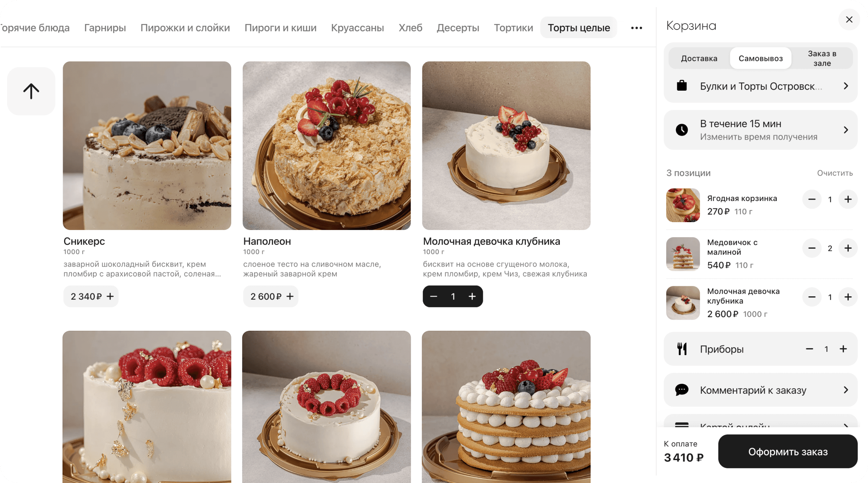Open the more categories ellipsis menu
This screenshot has width=868, height=483.
[636, 28]
